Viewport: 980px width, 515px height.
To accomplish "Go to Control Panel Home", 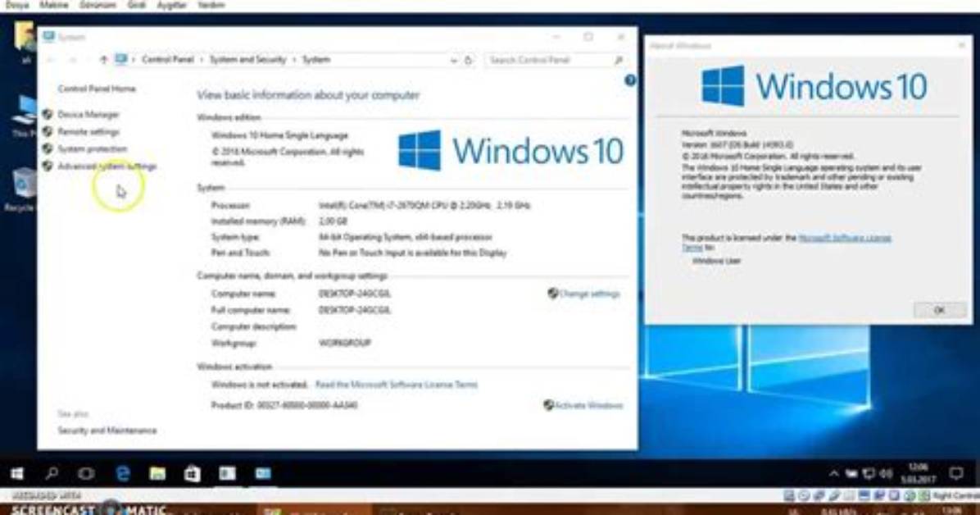I will click(x=97, y=89).
